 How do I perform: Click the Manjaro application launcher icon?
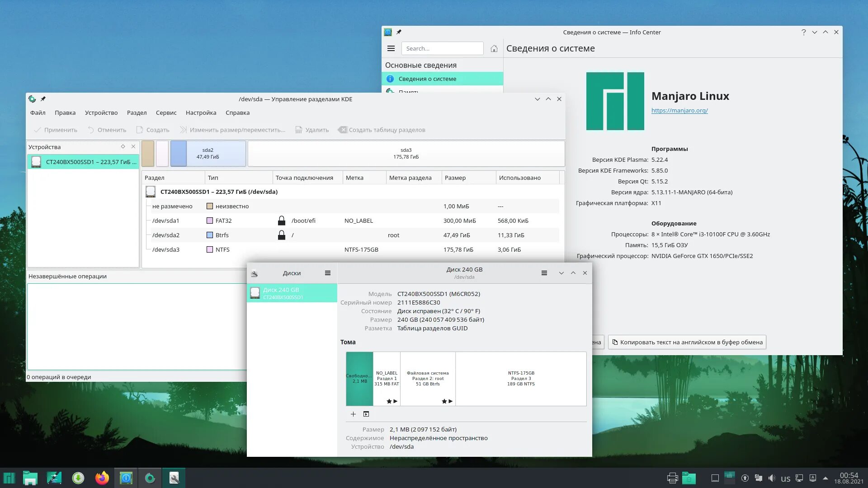click(x=9, y=478)
